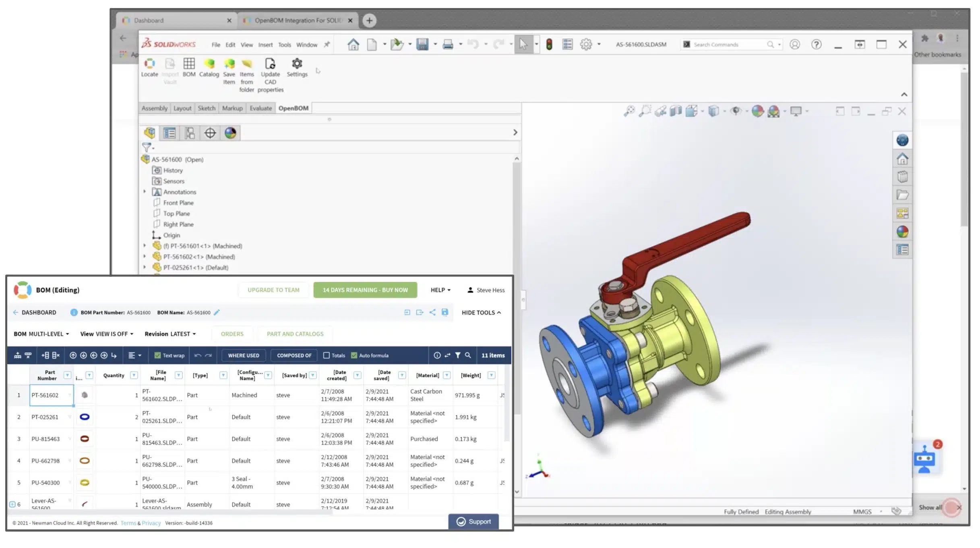Open OpenBOM Settings gear
980x548 pixels.
(x=297, y=68)
